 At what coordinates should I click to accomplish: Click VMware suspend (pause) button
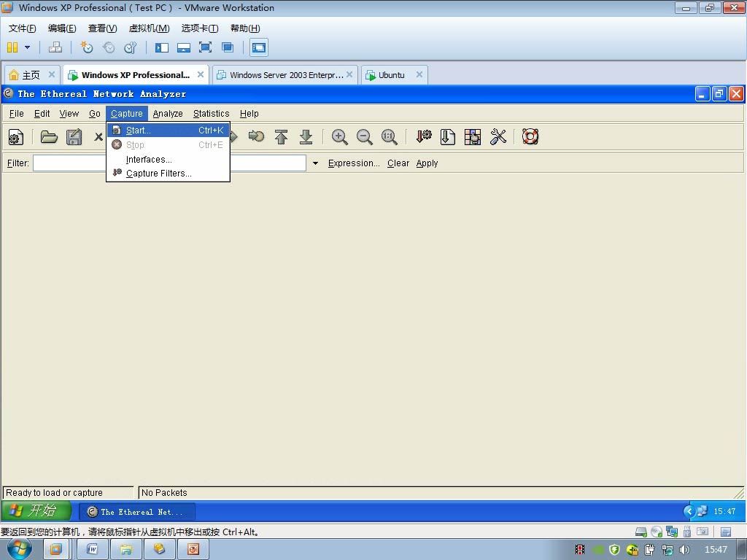coord(12,47)
